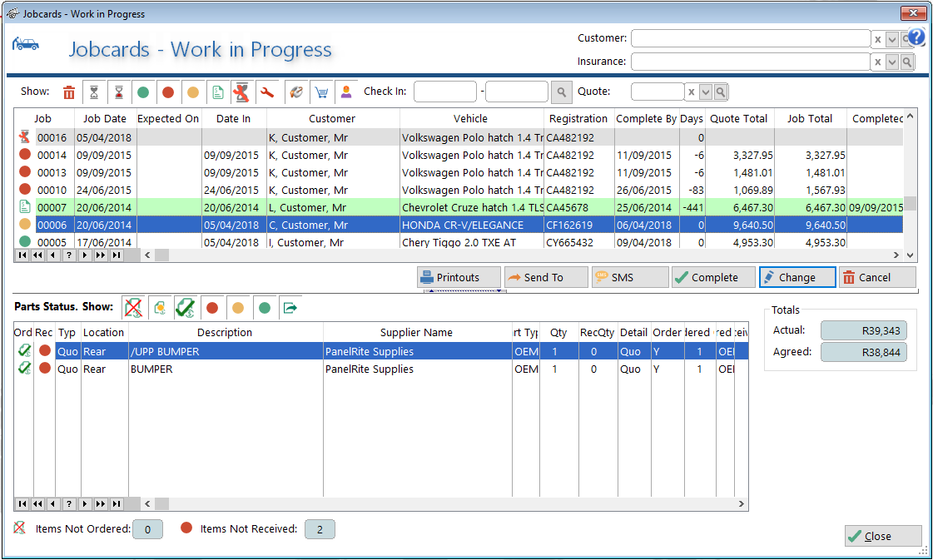
Task: Click the Printouts button
Action: coord(457,277)
